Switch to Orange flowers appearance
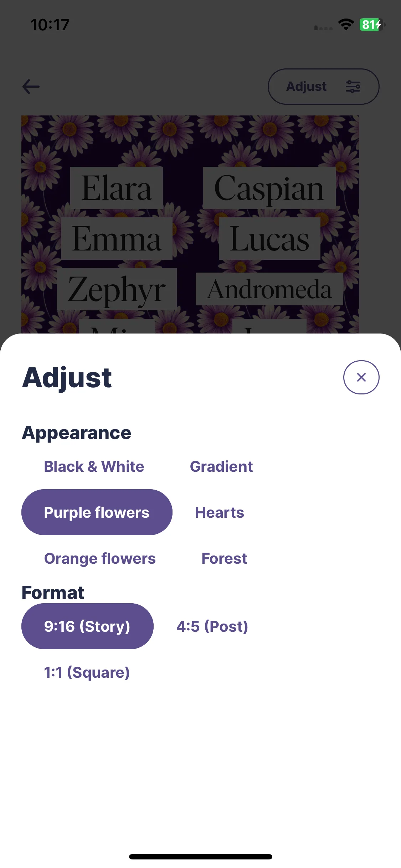Image resolution: width=401 pixels, height=868 pixels. click(100, 558)
